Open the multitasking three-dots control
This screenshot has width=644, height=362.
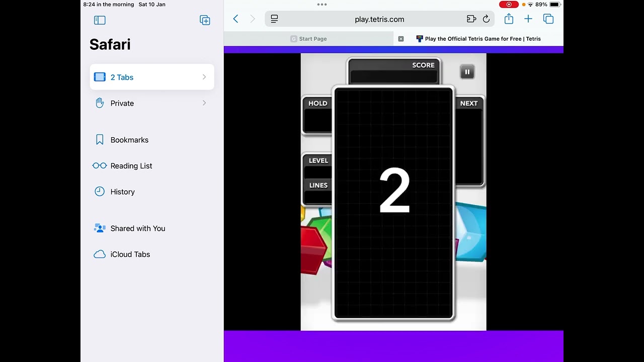click(322, 5)
